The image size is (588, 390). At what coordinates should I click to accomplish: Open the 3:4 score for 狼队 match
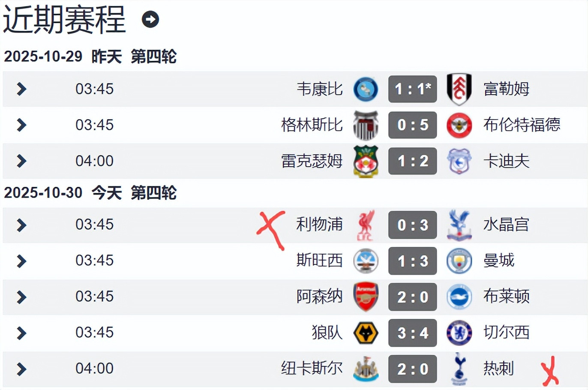[x=412, y=333]
